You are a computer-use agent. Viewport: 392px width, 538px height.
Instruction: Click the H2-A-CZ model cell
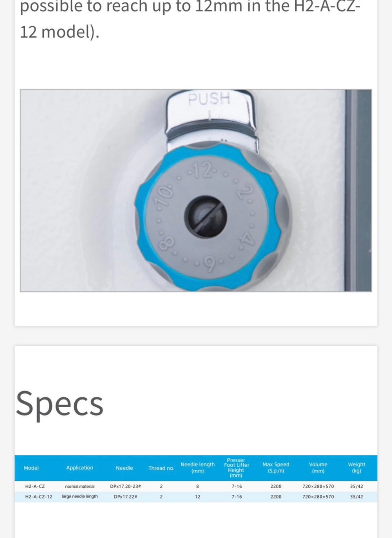[x=35, y=487]
